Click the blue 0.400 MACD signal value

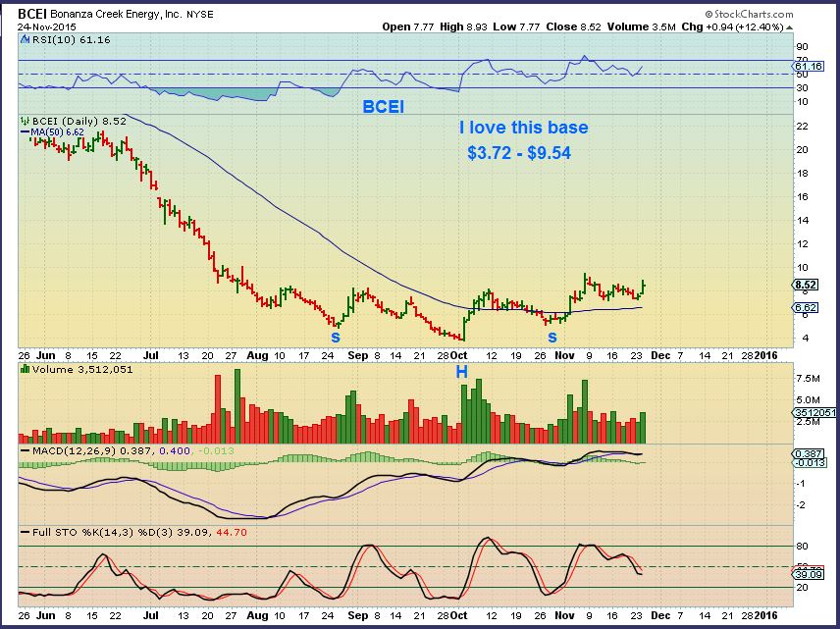(175, 451)
